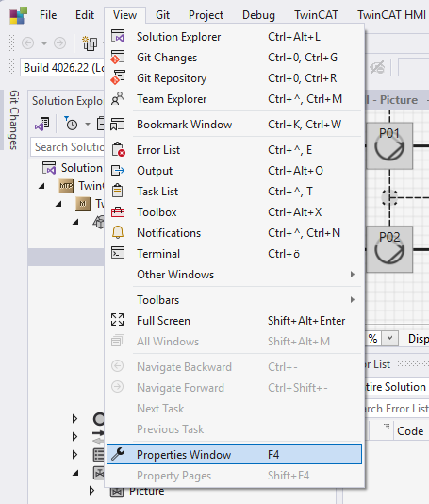429x504 pixels.
Task: Expand the Toolbars submenu
Action: coord(234,300)
